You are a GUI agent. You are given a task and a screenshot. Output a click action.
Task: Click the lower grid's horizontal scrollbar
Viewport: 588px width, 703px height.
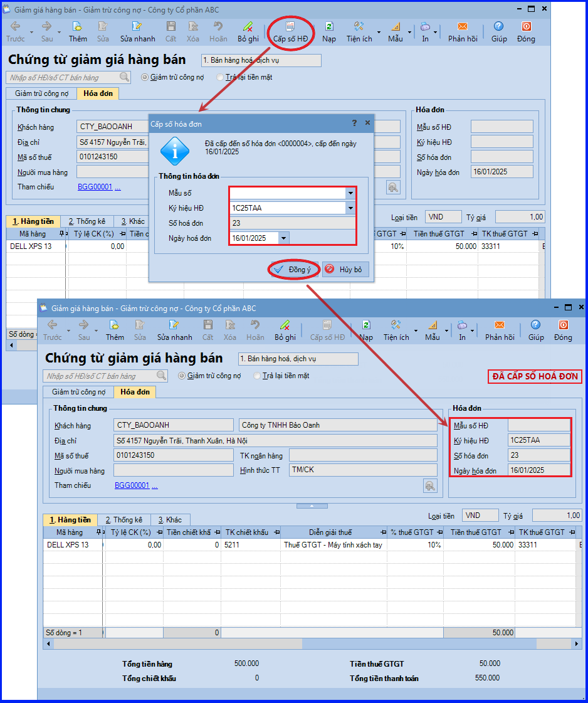tap(312, 644)
